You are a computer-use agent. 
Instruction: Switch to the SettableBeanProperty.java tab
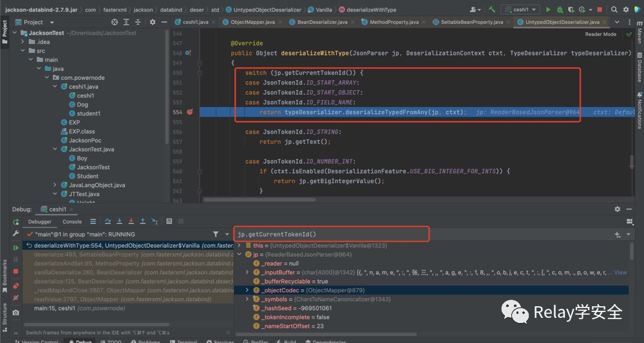[x=471, y=22]
